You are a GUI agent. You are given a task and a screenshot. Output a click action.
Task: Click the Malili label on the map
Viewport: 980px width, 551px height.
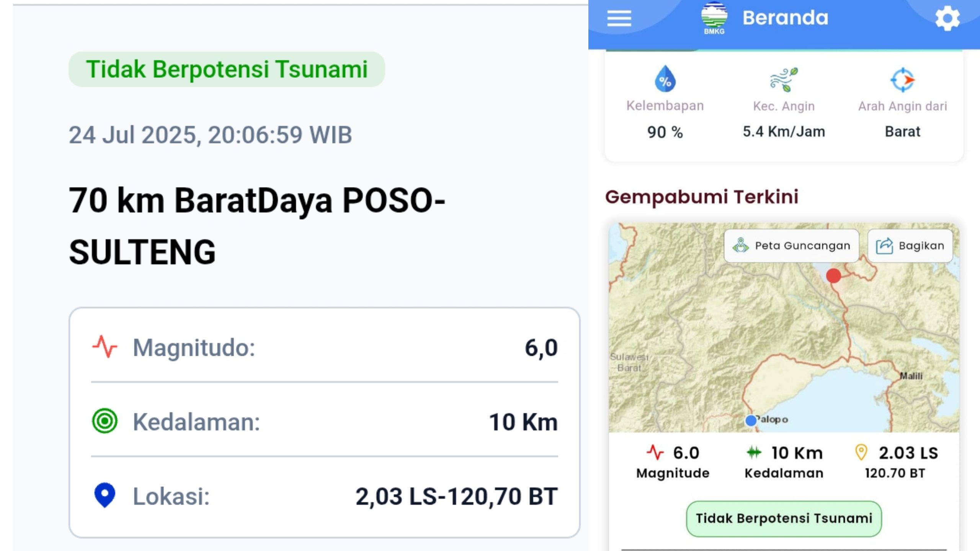tap(911, 376)
